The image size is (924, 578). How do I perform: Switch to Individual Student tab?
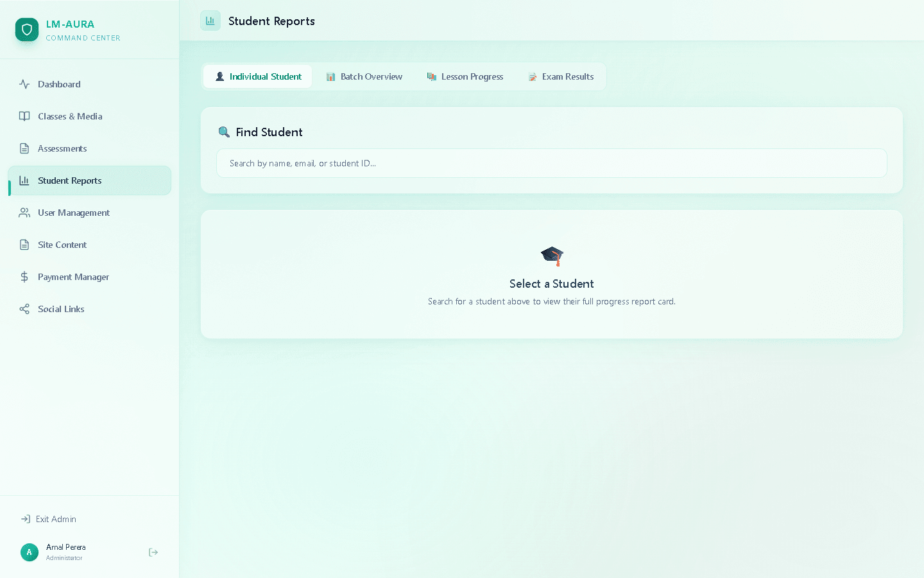(258, 76)
